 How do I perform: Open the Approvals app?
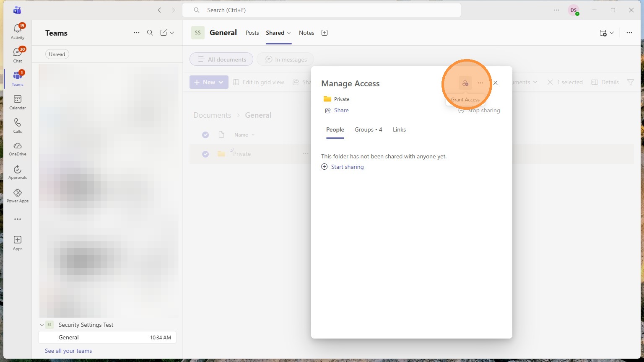[18, 172]
